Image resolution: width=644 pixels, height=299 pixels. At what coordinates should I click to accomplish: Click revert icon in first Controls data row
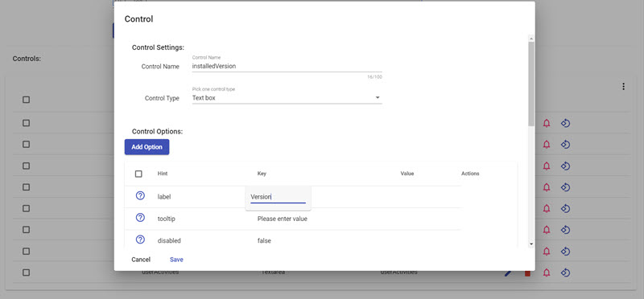point(566,123)
